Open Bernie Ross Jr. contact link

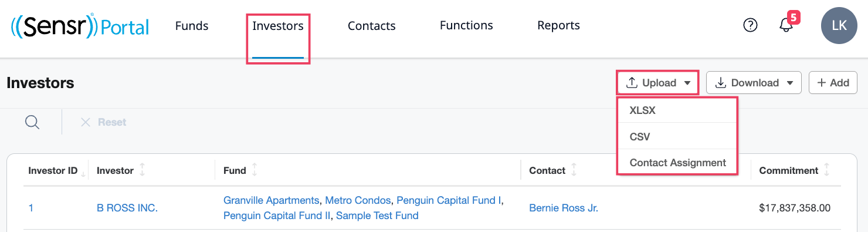(564, 208)
